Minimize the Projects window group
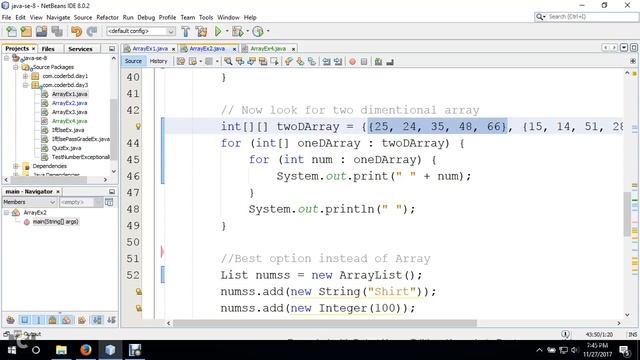640x360 pixels. click(112, 49)
